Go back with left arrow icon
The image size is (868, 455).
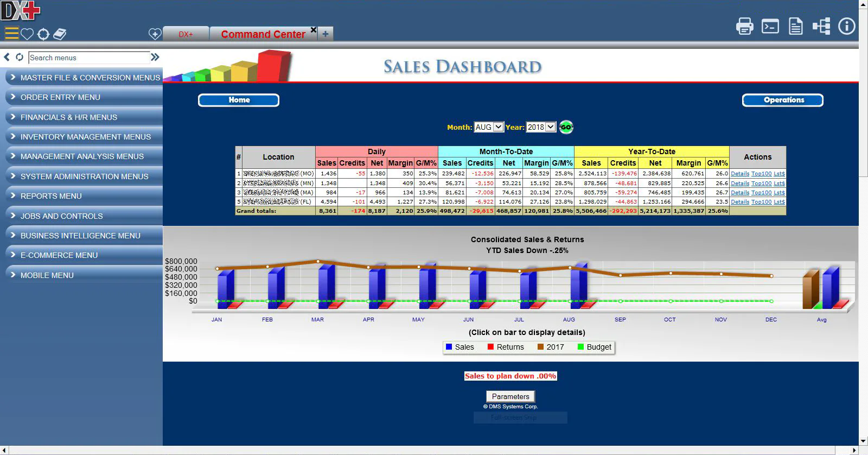click(x=7, y=57)
